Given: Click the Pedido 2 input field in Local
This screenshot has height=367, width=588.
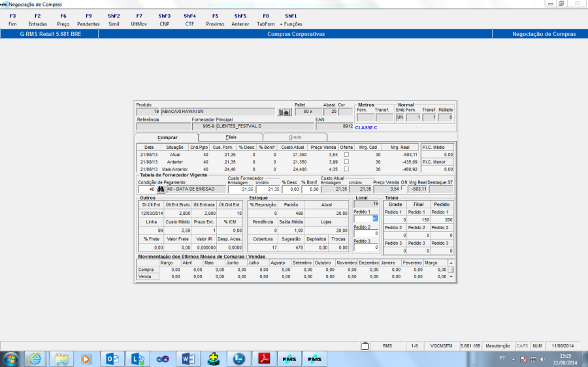Looking at the screenshot, I should coord(366,234).
